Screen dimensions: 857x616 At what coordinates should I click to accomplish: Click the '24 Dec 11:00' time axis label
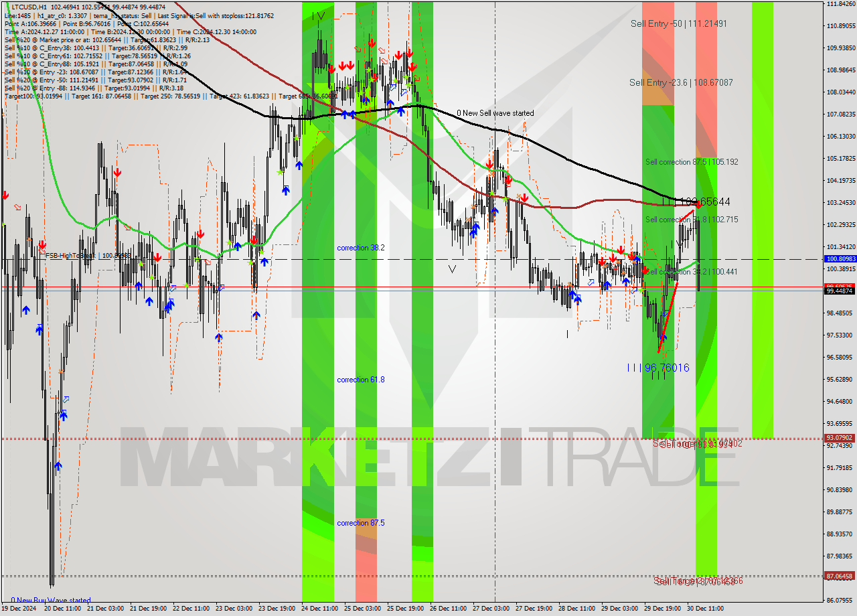pos(319,609)
